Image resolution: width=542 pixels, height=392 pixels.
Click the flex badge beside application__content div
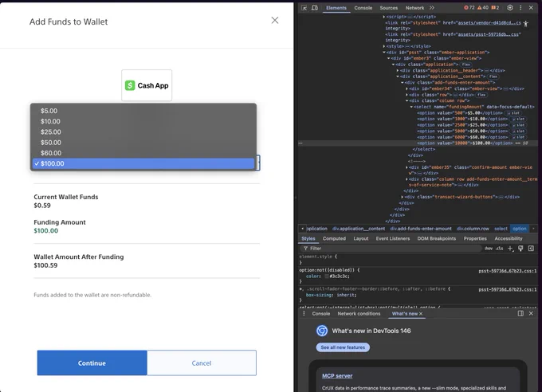(493, 76)
